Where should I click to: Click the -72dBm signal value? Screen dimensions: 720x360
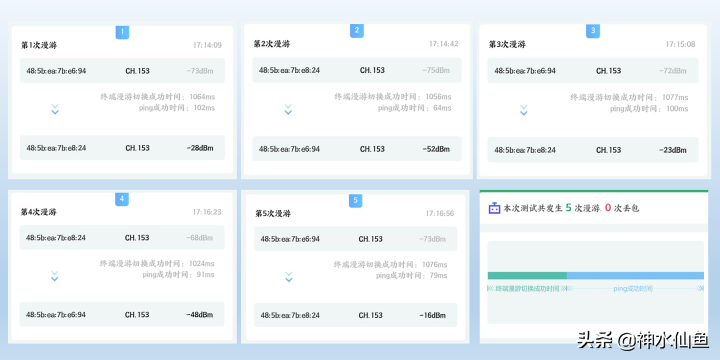click(673, 71)
